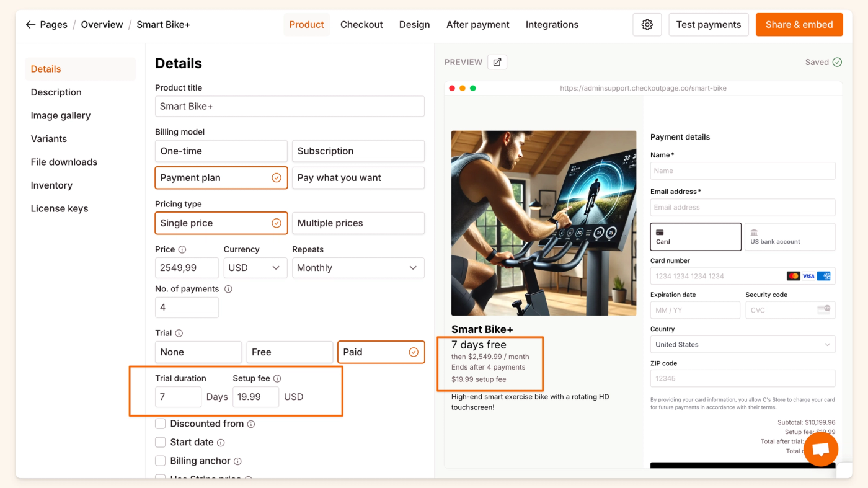This screenshot has height=488, width=868.
Task: Click the info icon beside Start date
Action: (x=221, y=443)
